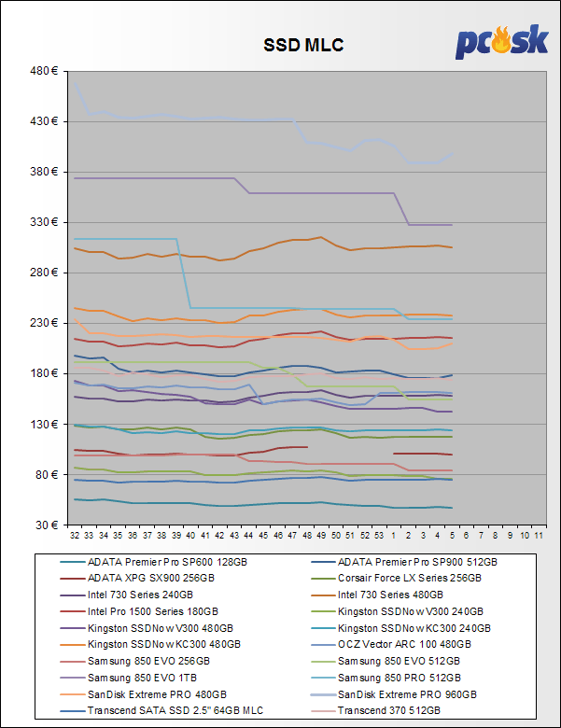Click week 11 on the x-axis
The width and height of the screenshot is (561, 728).
(539, 536)
